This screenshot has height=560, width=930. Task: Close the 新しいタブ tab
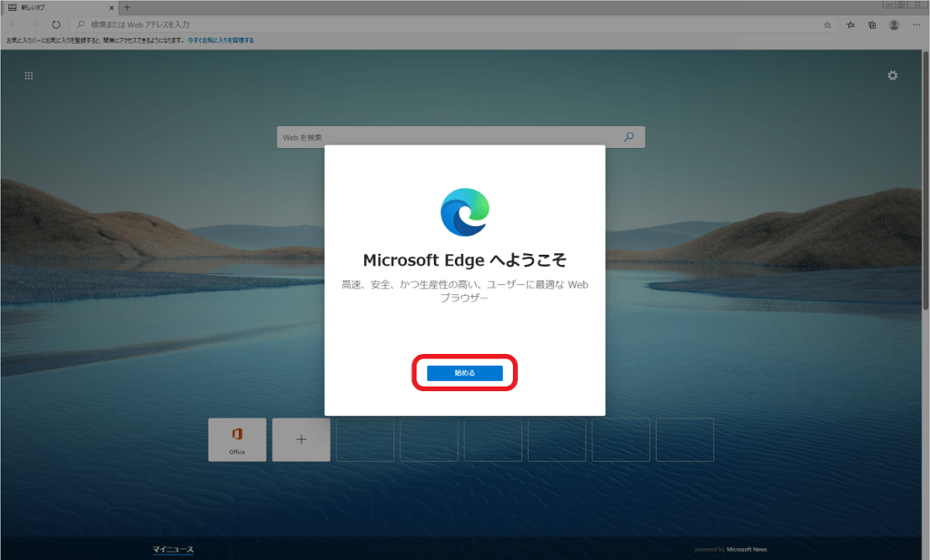(x=111, y=7)
